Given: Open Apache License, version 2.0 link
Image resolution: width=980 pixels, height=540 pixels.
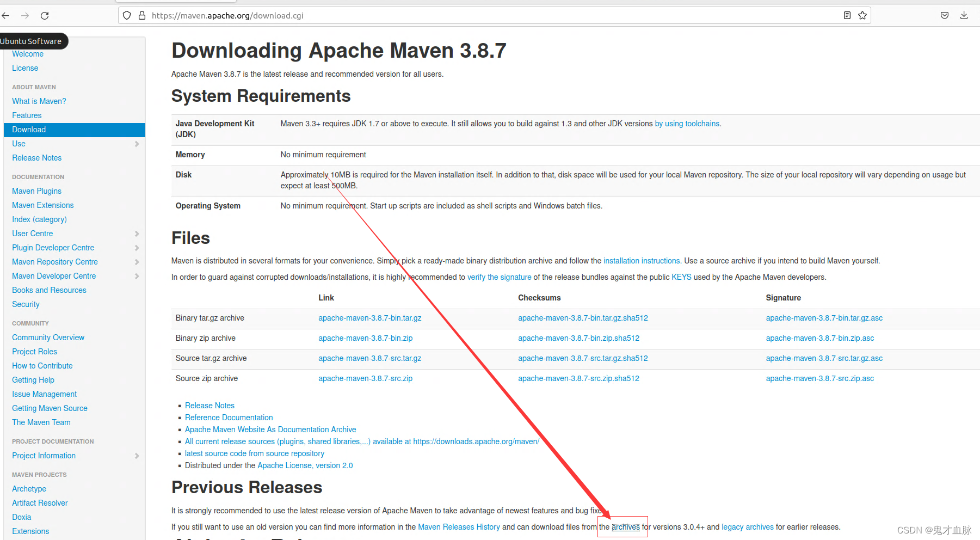Looking at the screenshot, I should tap(305, 465).
